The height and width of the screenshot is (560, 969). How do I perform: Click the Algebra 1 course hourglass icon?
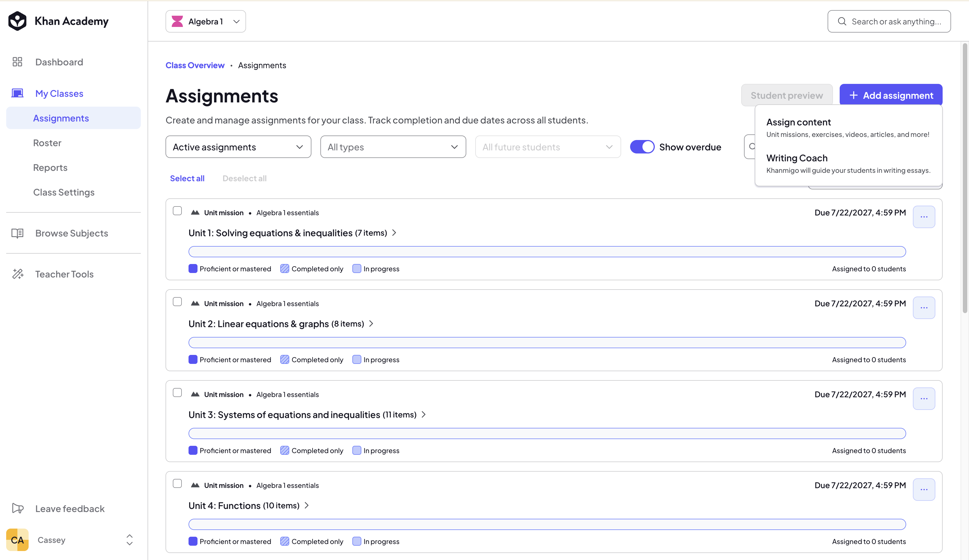(177, 21)
